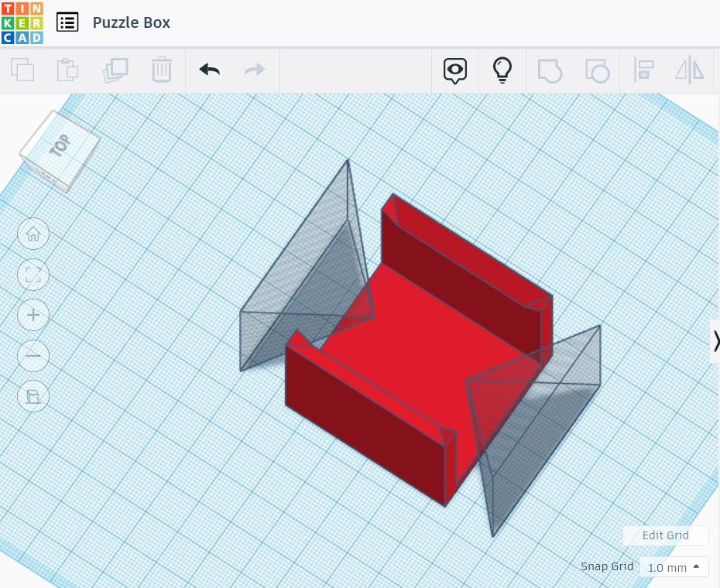Click the Redo arrow
Screen dimensions: 720x588
[x=255, y=70]
